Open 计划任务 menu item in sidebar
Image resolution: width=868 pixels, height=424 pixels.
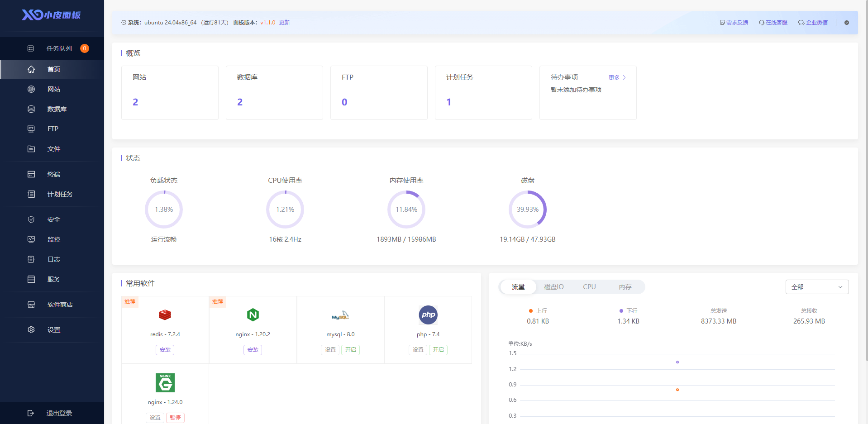(x=52, y=194)
